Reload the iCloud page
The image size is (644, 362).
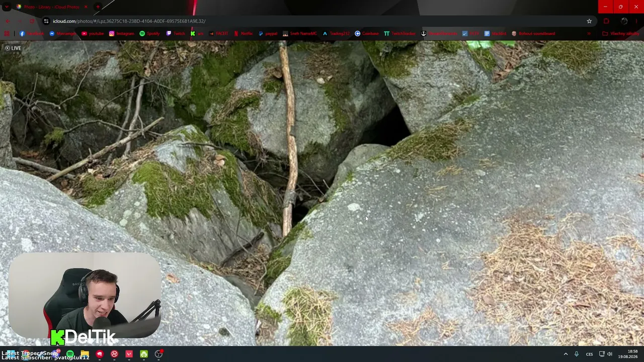[32, 21]
